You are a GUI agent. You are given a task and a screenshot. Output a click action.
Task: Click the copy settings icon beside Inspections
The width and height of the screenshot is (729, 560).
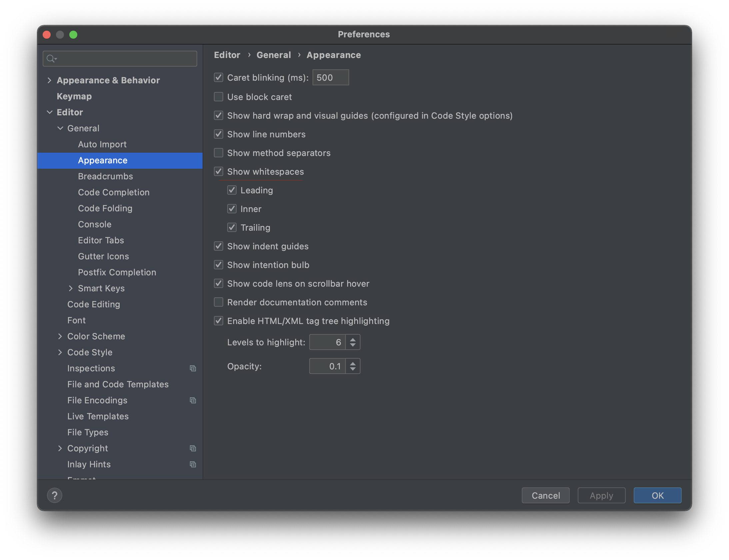click(x=193, y=368)
